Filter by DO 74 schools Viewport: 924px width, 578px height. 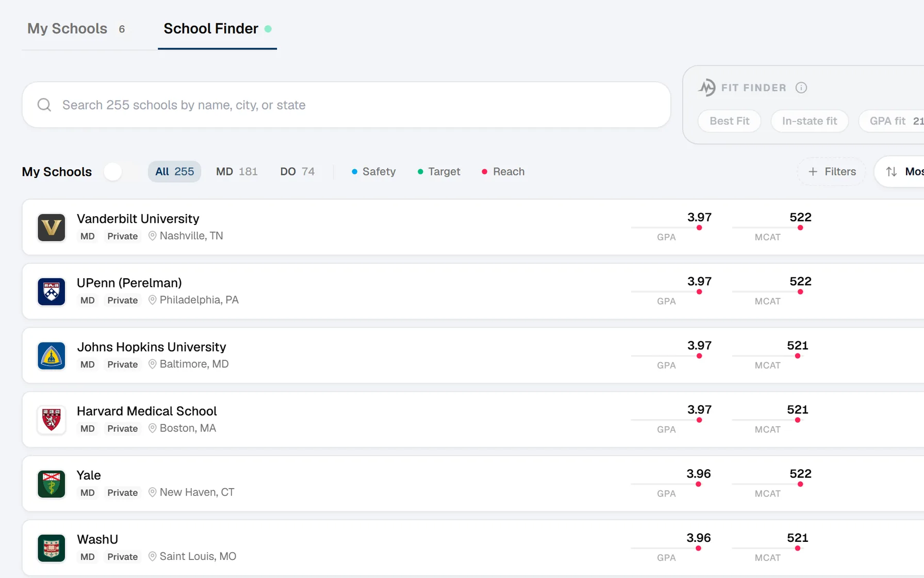(297, 171)
